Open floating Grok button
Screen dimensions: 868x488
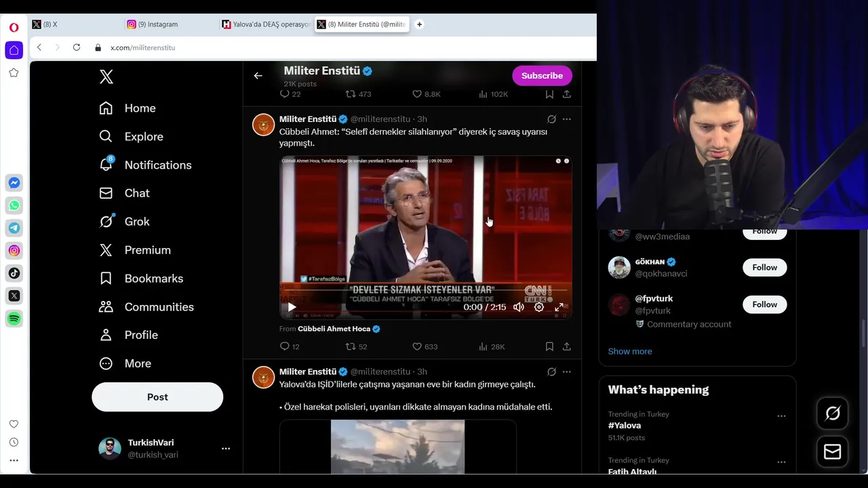point(833,413)
